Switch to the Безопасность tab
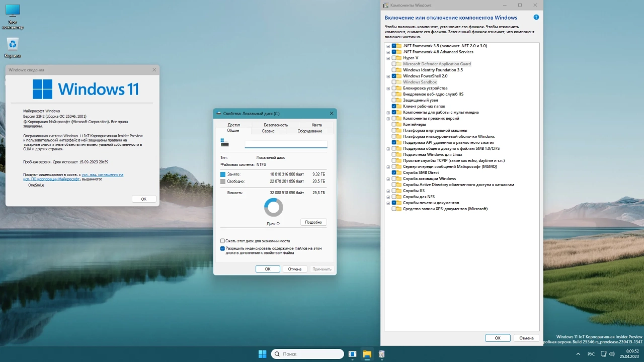The width and height of the screenshot is (644, 362). tap(276, 125)
